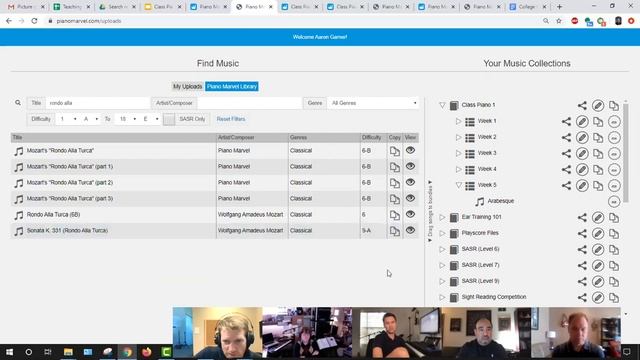Viewport: 640px width, 360px height.
Task: Duplicate the SASR (Level 6) collection
Action: 614,249
